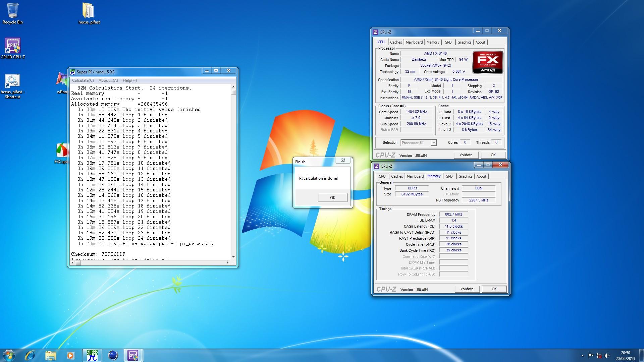Click OK in the upper CPU-Z window
The image size is (644, 362).
(493, 155)
